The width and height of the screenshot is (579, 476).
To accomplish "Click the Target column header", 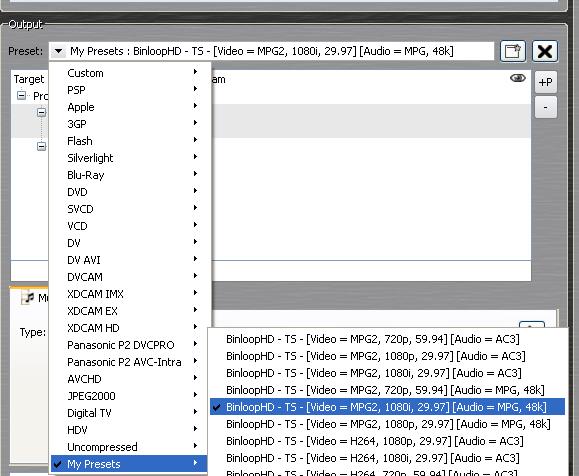I will pyautogui.click(x=29, y=79).
